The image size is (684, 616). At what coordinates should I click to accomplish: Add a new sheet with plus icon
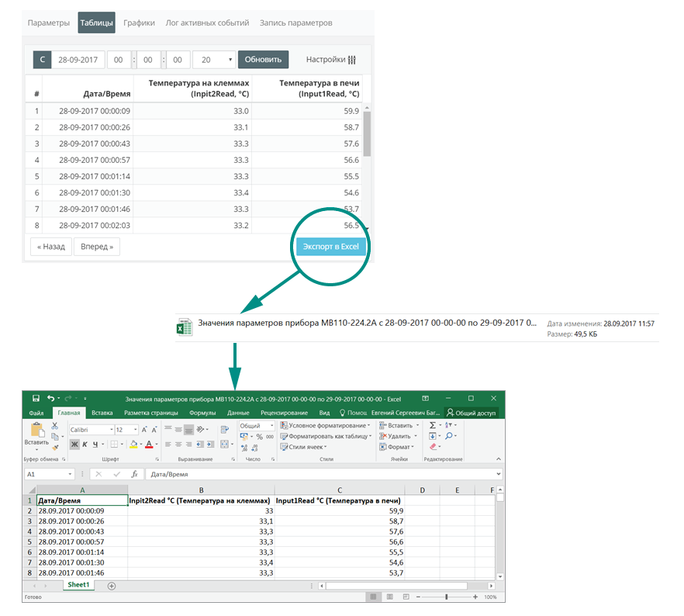111,586
